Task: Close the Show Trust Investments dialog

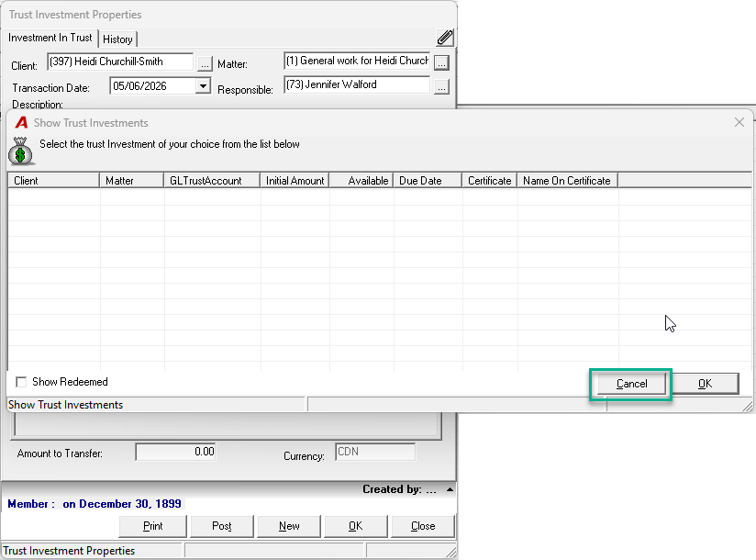Action: [739, 122]
